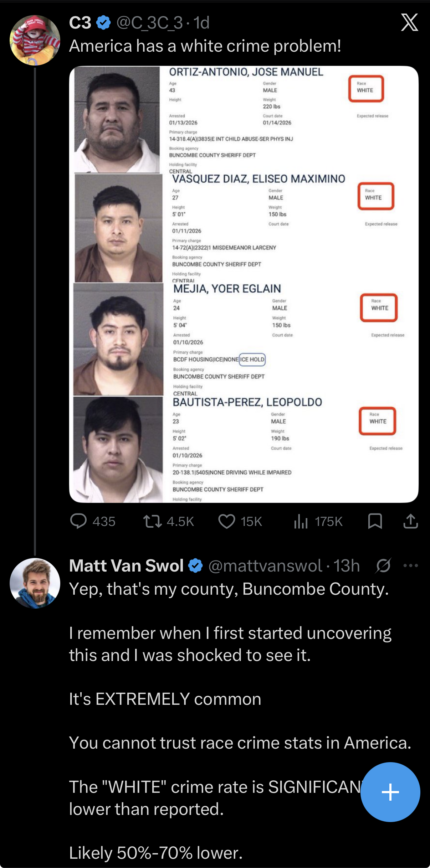Screen dimensions: 430x868
Task: Click the 1d timestamp on C3's post
Action: (200, 23)
